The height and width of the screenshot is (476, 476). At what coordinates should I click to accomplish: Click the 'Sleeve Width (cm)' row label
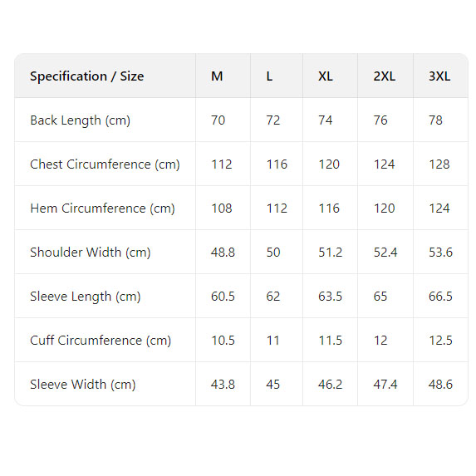click(82, 385)
